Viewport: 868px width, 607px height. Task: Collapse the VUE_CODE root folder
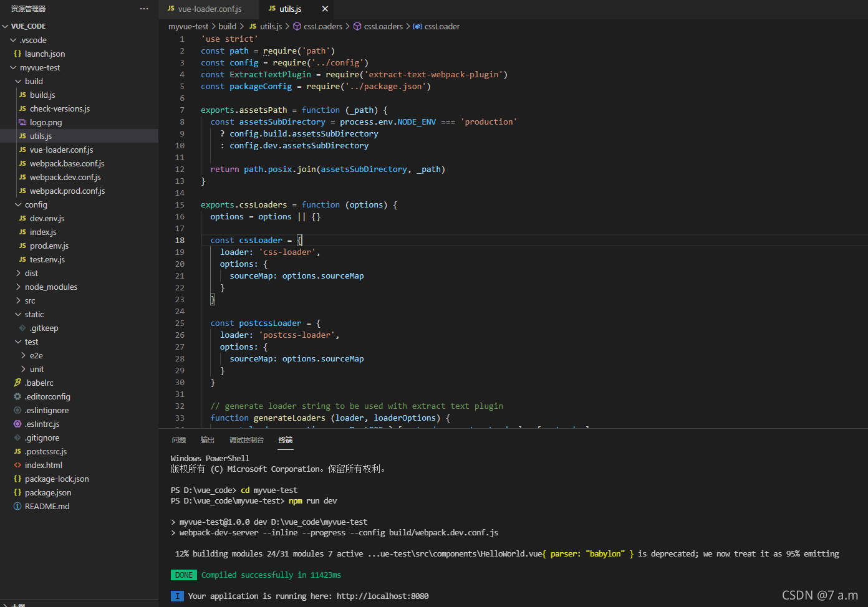pos(6,26)
